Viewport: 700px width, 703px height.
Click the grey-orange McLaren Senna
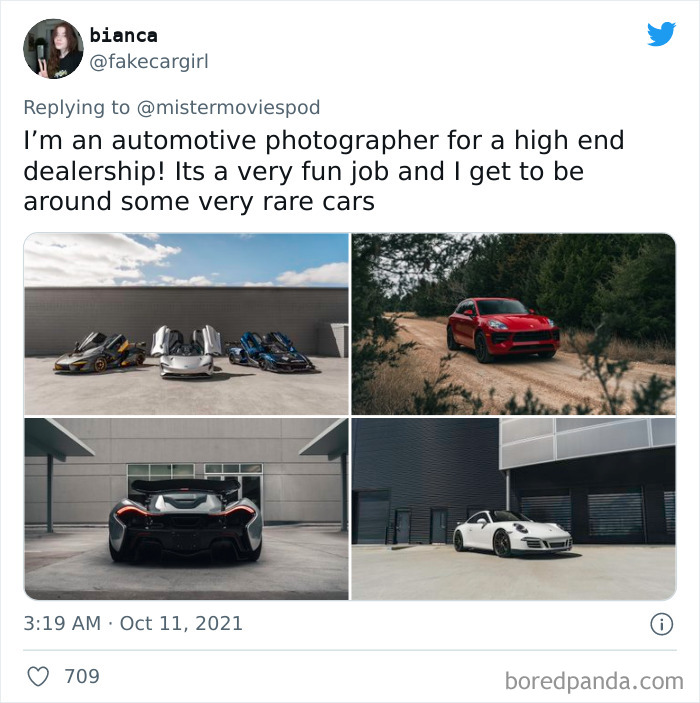coord(100,352)
